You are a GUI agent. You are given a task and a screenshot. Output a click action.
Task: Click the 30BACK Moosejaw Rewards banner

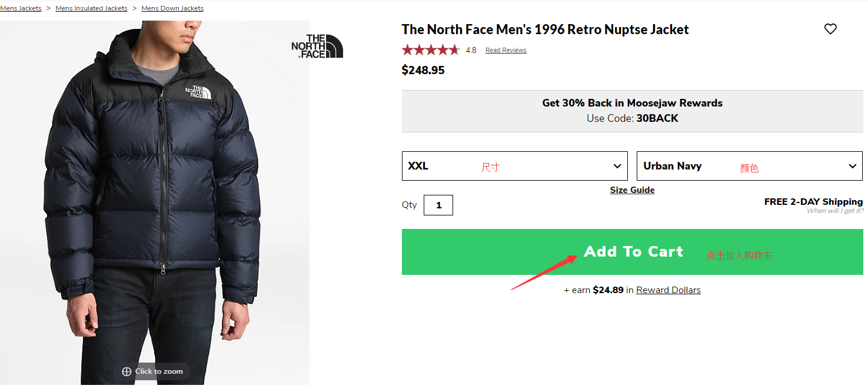(632, 111)
